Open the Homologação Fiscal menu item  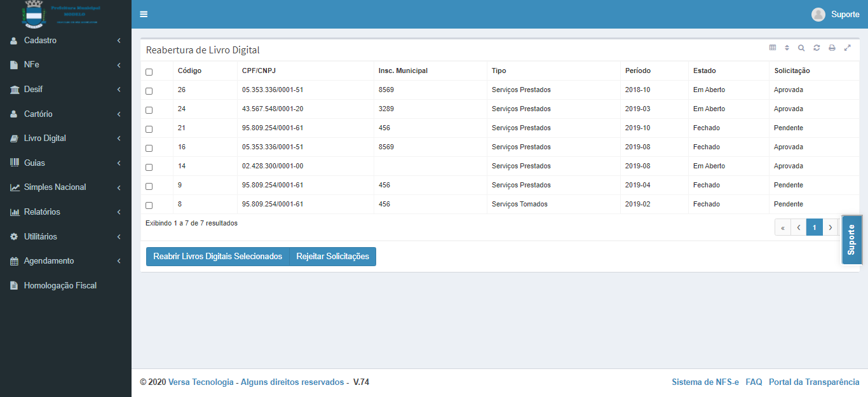pos(60,286)
